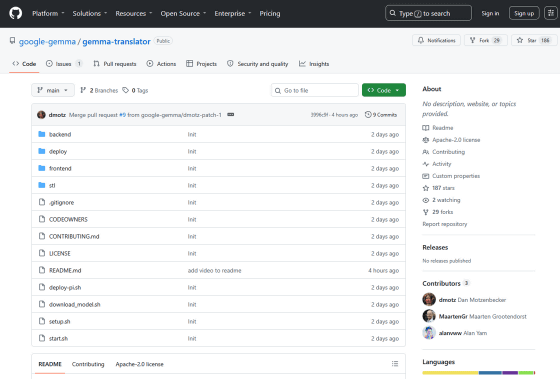Viewport: 560px width, 379px height.
Task: Open the Contributing link in About
Action: (x=444, y=152)
